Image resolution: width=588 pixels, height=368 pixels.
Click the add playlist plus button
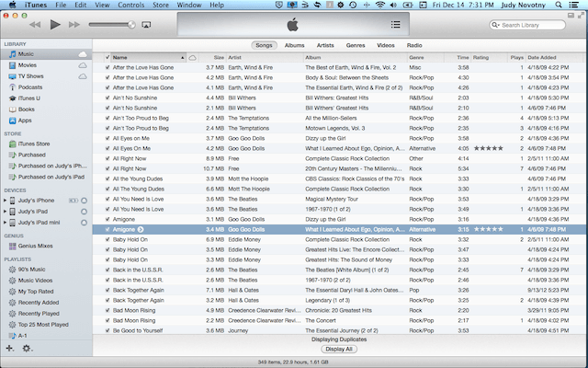click(x=10, y=349)
